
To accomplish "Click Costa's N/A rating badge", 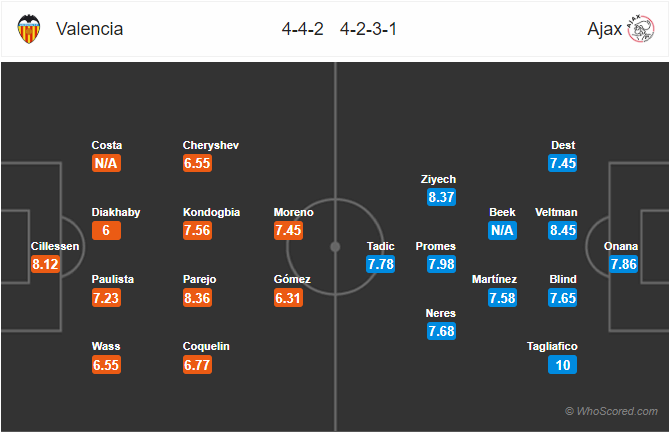I will (x=107, y=163).
